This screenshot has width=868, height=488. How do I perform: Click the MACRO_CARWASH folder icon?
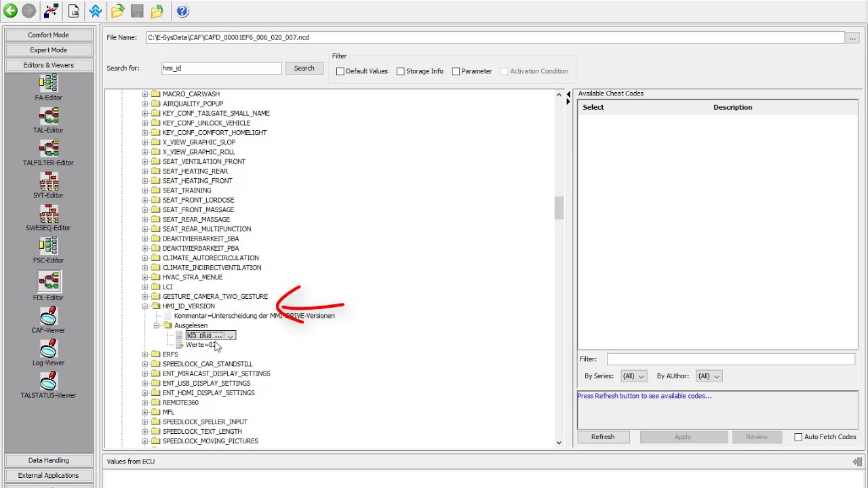click(155, 94)
